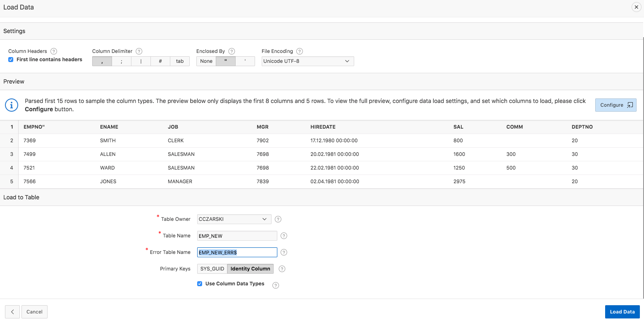Click help icon beside Column Delimiter
Viewport: 644px width, 323px height.
pos(139,51)
